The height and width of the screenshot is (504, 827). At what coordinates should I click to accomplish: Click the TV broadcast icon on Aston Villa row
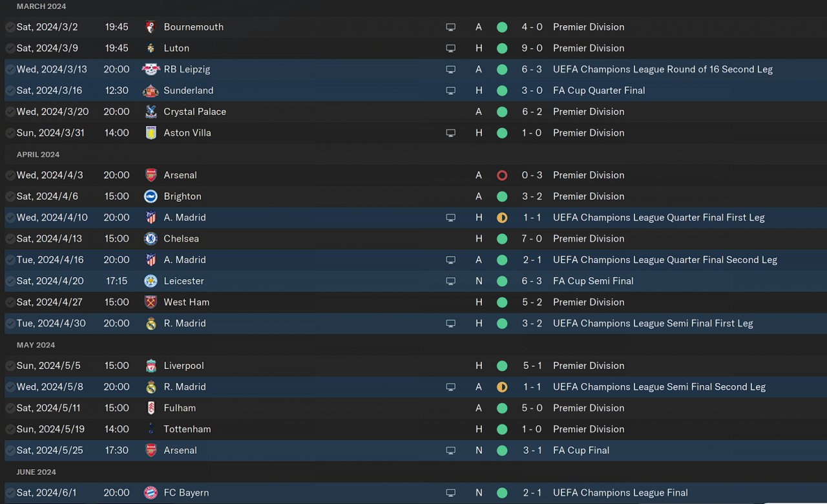click(x=450, y=133)
